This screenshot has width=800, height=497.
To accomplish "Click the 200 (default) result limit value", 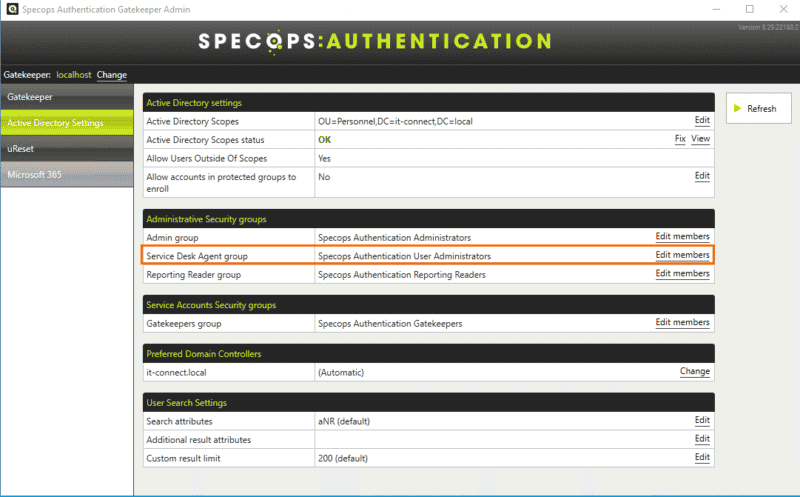I will pyautogui.click(x=342, y=458).
